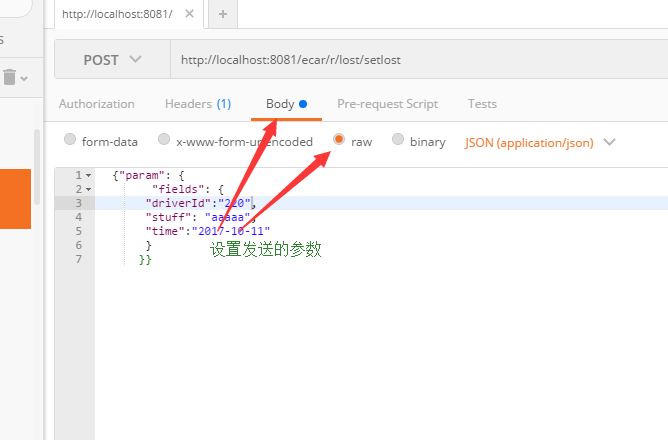Open the Pre-request Script tab

pos(388,104)
